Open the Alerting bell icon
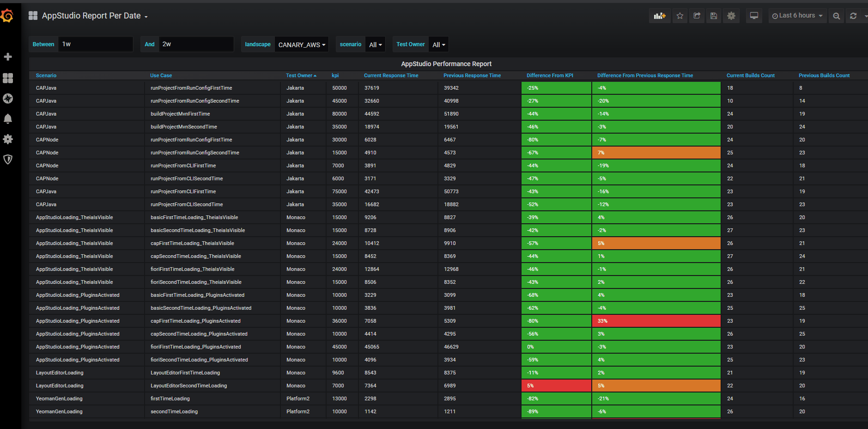Image resolution: width=868 pixels, height=429 pixels. tap(8, 119)
